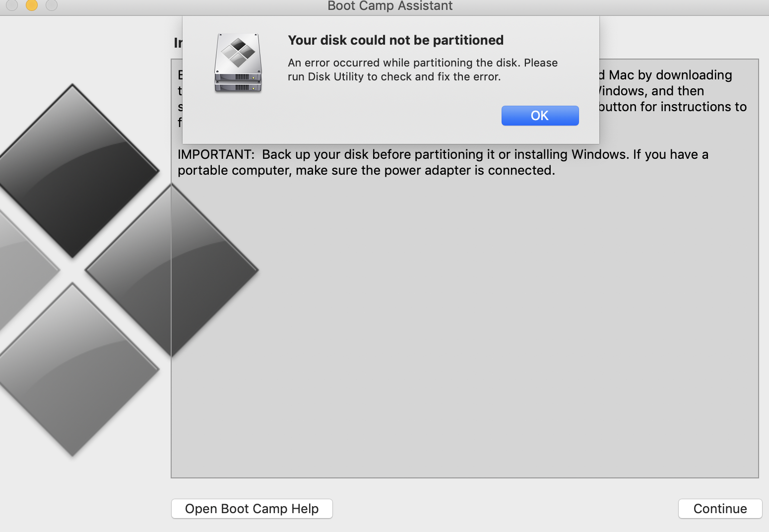Click the Continue button
This screenshot has width=769, height=532.
(720, 509)
